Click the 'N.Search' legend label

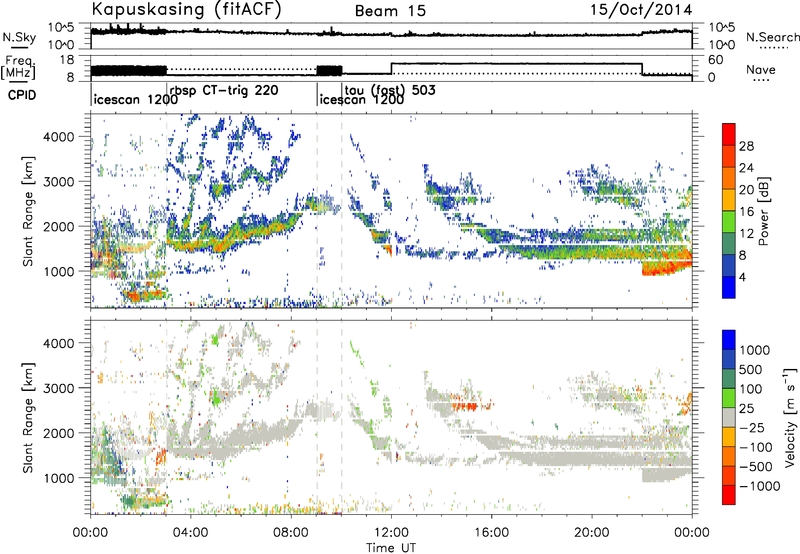[x=772, y=37]
